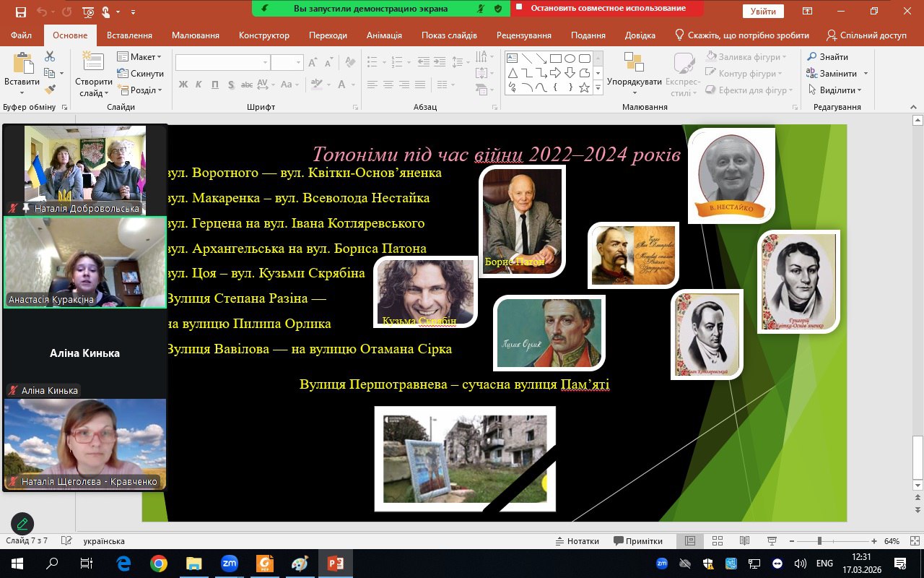Open the Вставлення ribbon tab
Image resolution: width=924 pixels, height=578 pixels.
click(129, 35)
